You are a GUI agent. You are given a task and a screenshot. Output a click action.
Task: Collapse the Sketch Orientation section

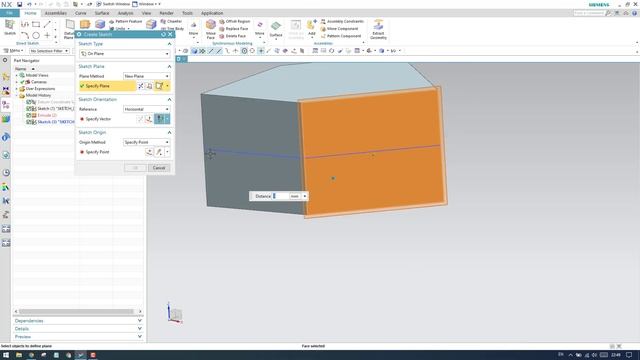[169, 99]
